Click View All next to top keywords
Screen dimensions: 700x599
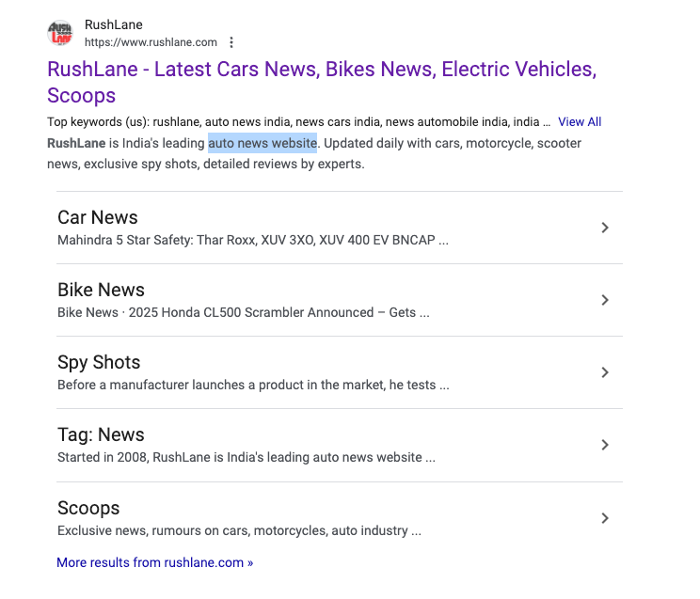pyautogui.click(x=579, y=122)
